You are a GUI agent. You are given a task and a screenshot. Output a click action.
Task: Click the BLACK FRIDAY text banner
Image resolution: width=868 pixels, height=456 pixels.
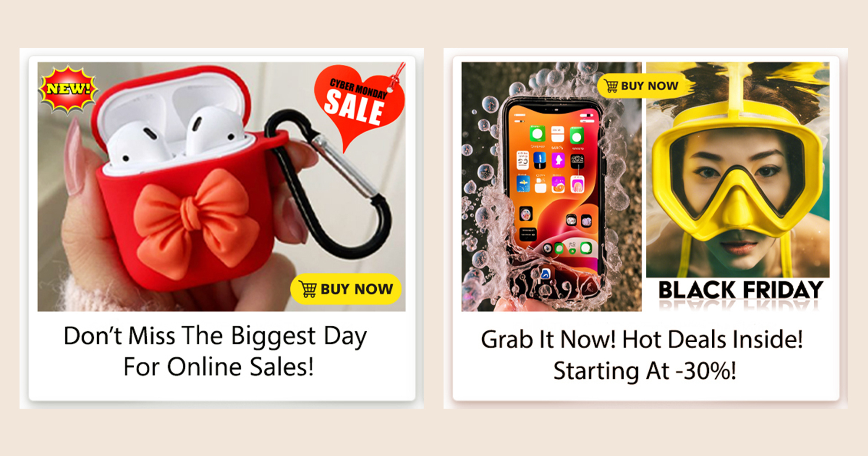pyautogui.click(x=740, y=290)
